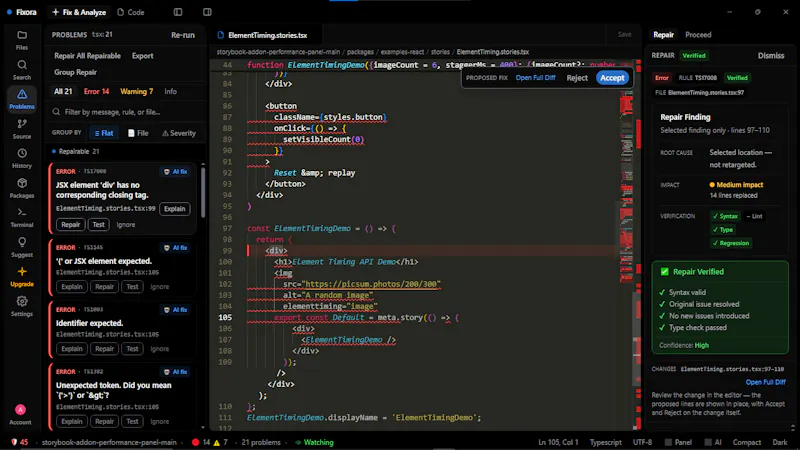
Task: Toggle the AI checkbox in status bar
Action: tap(713, 442)
